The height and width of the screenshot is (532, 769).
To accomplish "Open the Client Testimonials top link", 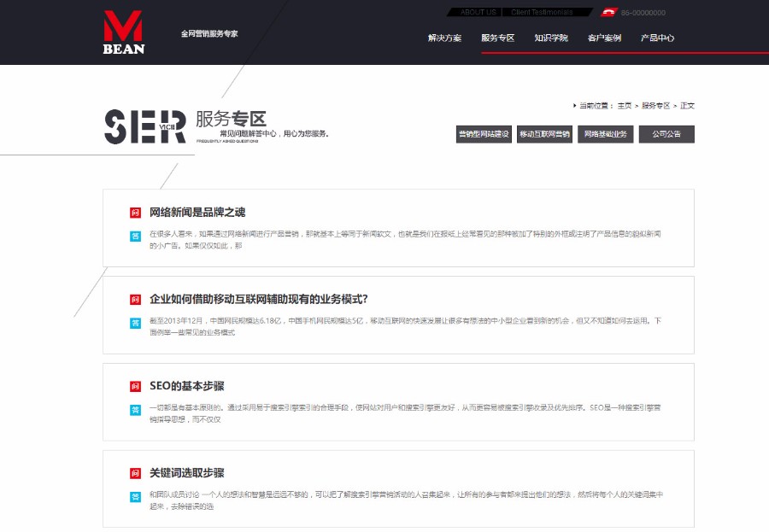I will click(542, 12).
